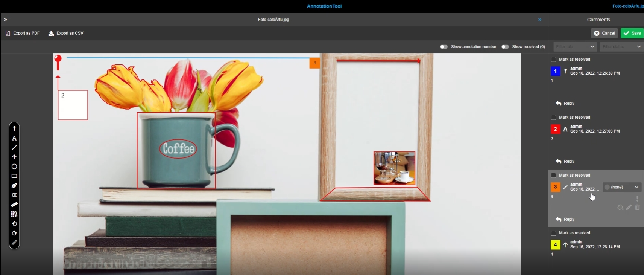Expand the left panel with double chevron
The height and width of the screenshot is (275, 644).
[x=6, y=20]
